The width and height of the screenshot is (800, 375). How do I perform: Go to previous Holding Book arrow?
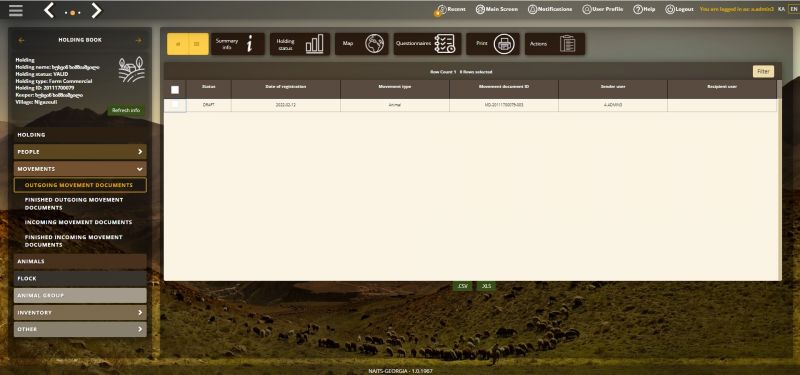click(x=21, y=40)
